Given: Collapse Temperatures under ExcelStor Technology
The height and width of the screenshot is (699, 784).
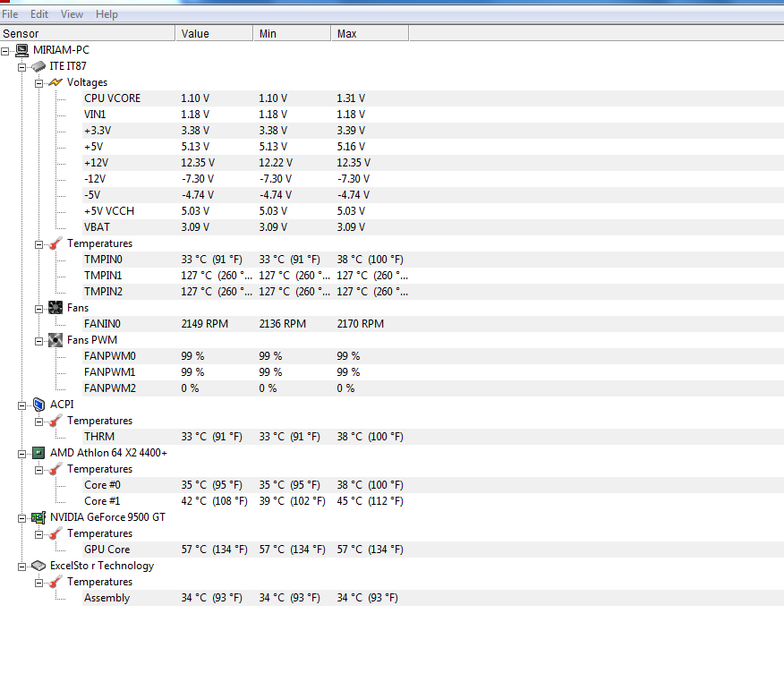Looking at the screenshot, I should click(x=39, y=583).
